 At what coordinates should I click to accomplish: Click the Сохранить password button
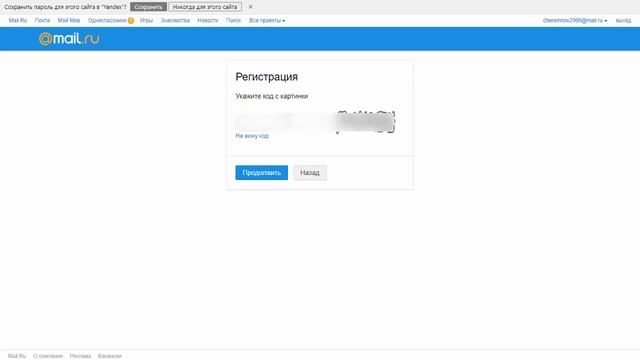click(x=149, y=7)
